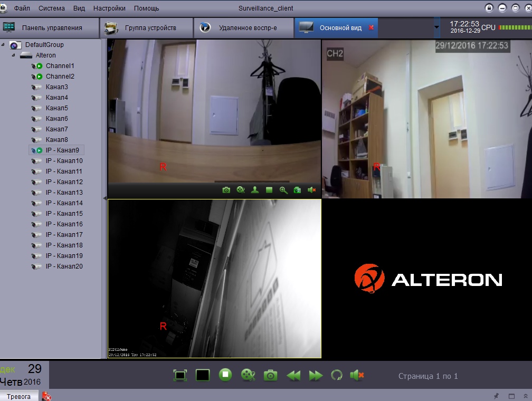This screenshot has width=532, height=401.
Task: Collapse the Alteron device node
Action: pyautogui.click(x=13, y=55)
